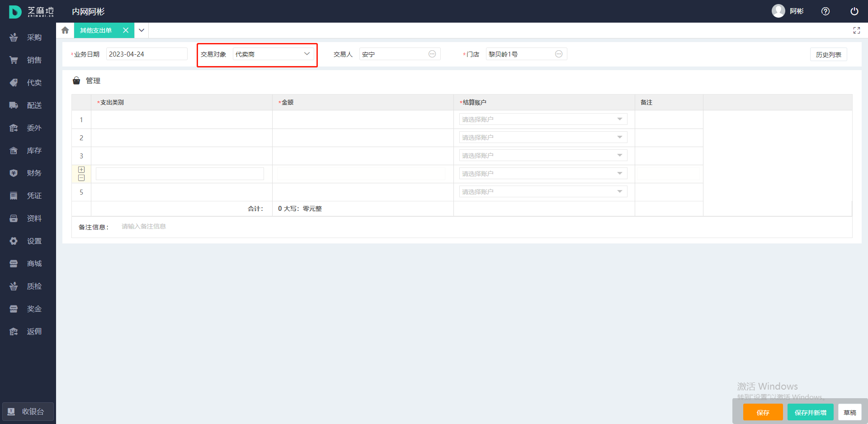868x424 pixels.
Task: Open the 交易对象 代卖商 dropdown
Action: coord(274,54)
